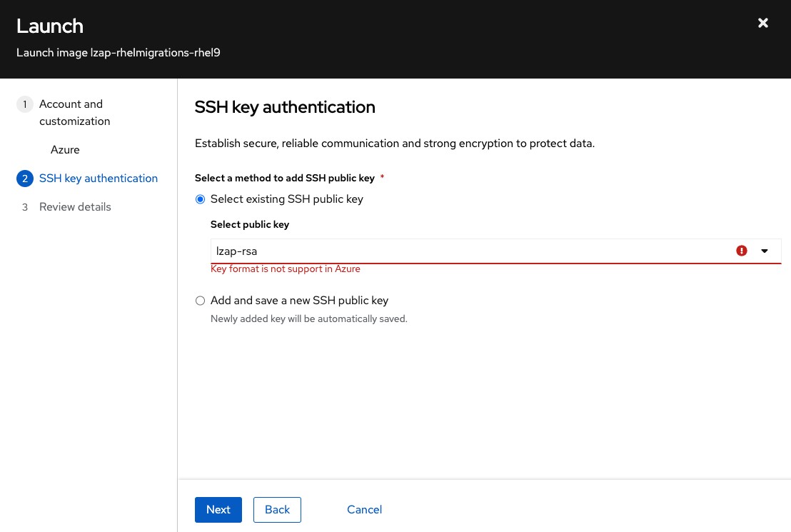Click the step 1 number badge
This screenshot has height=532, width=791.
pos(24,104)
